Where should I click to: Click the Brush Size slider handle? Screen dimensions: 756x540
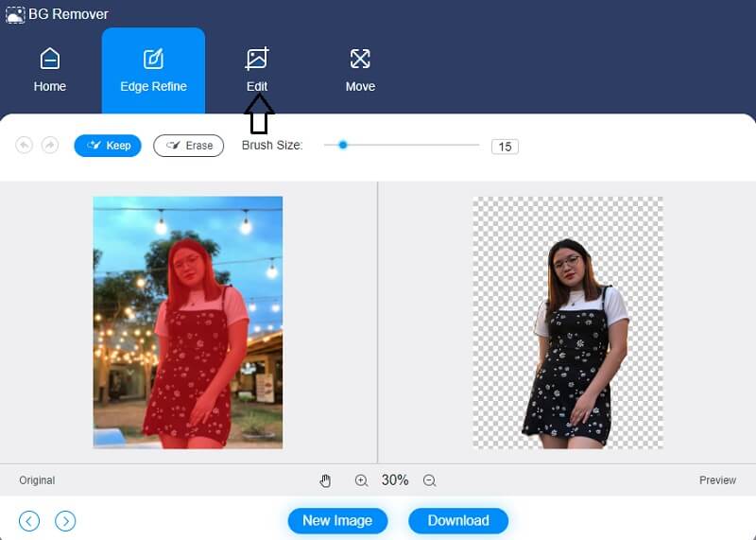(343, 145)
